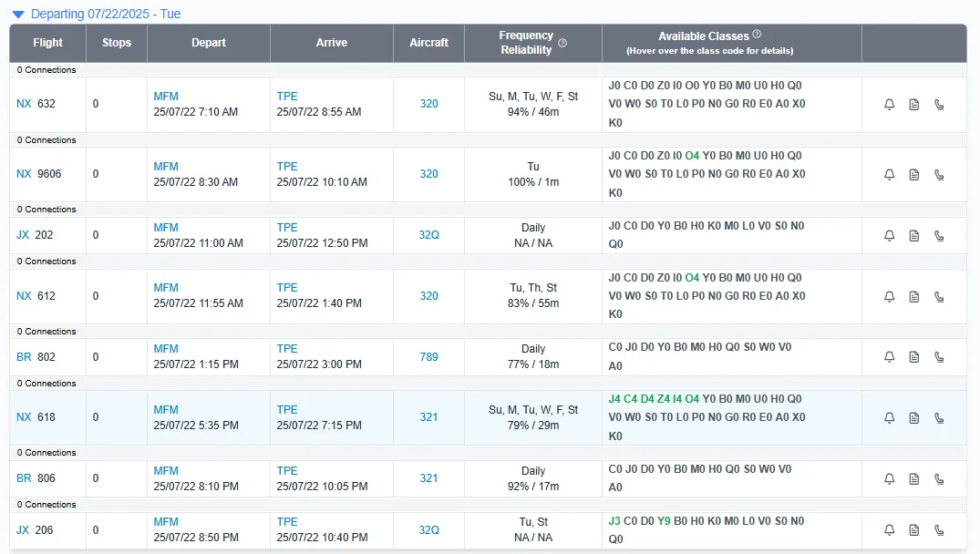Click TPE arrival airport on NX 9606 row
980x554 pixels.
287,166
